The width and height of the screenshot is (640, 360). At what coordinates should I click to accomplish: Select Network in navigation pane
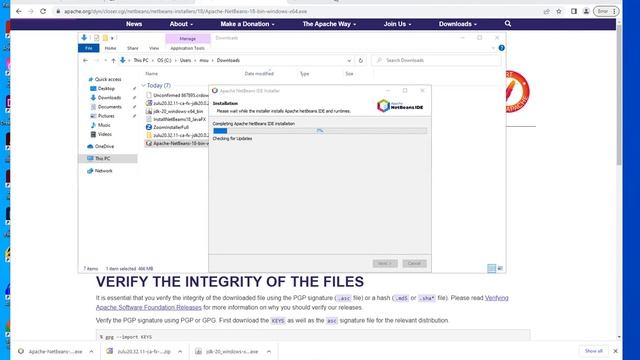click(103, 171)
